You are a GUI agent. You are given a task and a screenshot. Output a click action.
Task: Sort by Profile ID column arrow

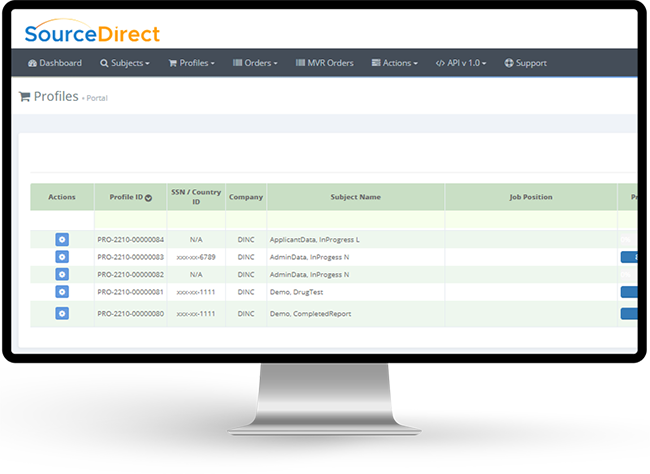148,198
